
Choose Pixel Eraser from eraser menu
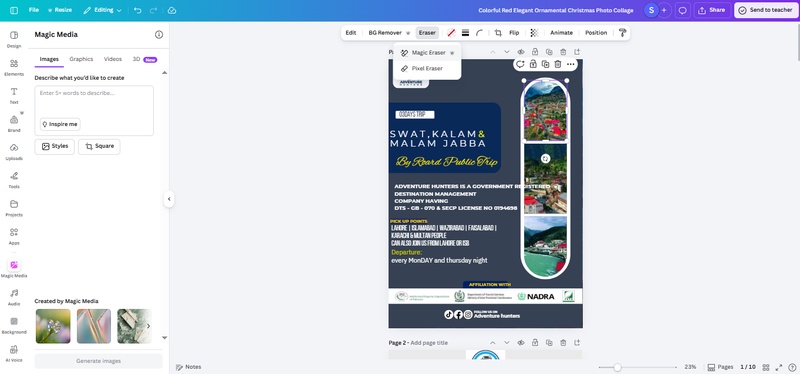click(x=428, y=68)
